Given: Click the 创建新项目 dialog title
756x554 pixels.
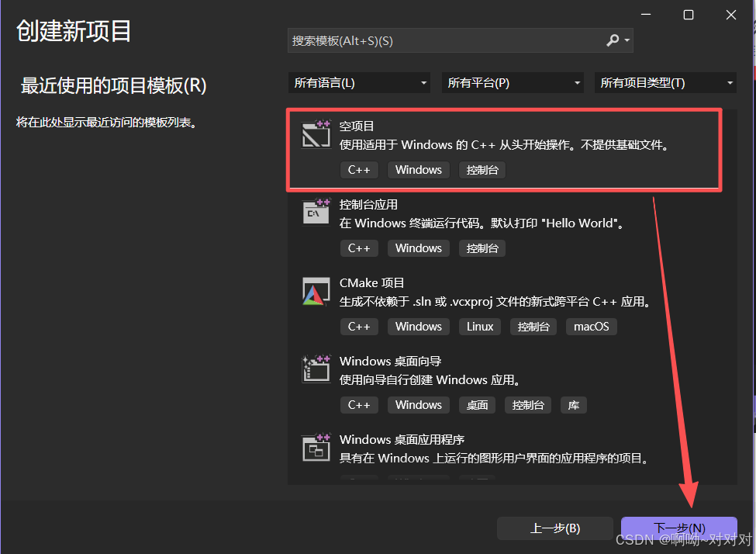Looking at the screenshot, I should [x=74, y=31].
